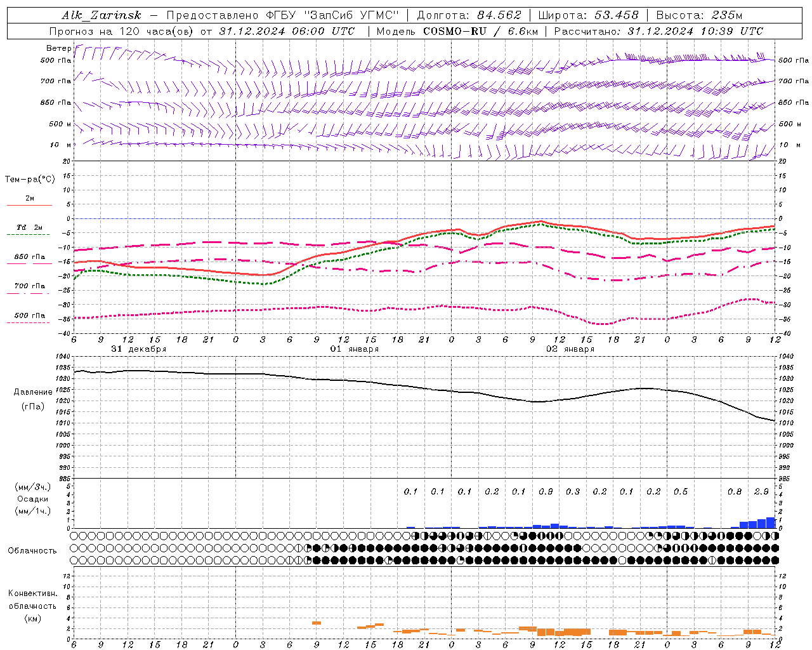Viewport: 812px width, 650px height.
Task: Click the '0.3' precipitation amount value
Action: pos(573,491)
